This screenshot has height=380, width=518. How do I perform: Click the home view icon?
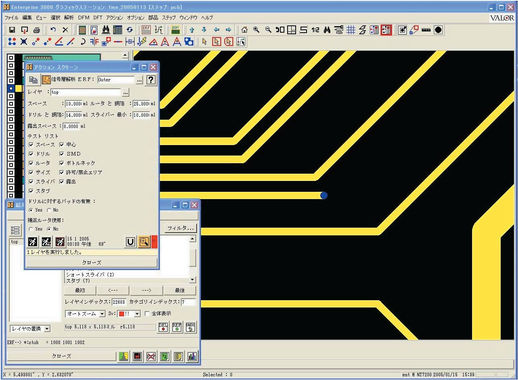click(x=244, y=30)
